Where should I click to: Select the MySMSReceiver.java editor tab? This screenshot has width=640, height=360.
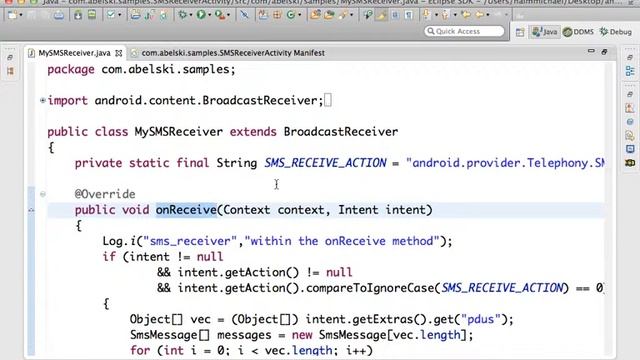pos(74,53)
